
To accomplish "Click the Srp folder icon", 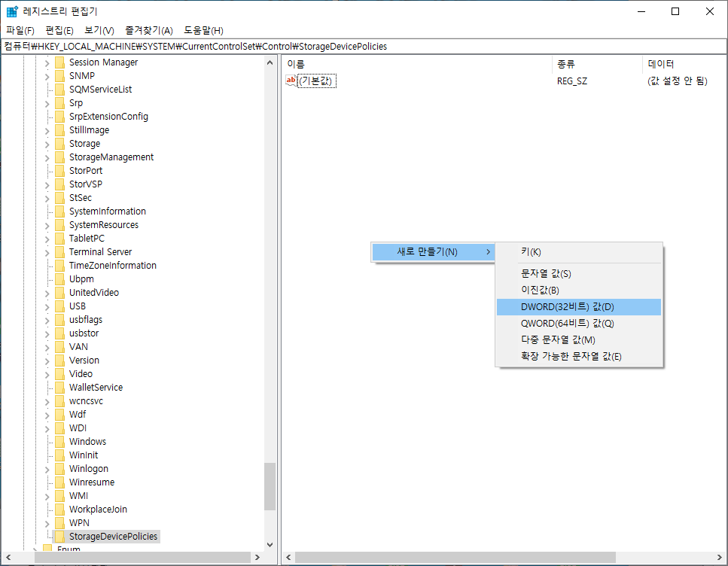I will click(60, 103).
